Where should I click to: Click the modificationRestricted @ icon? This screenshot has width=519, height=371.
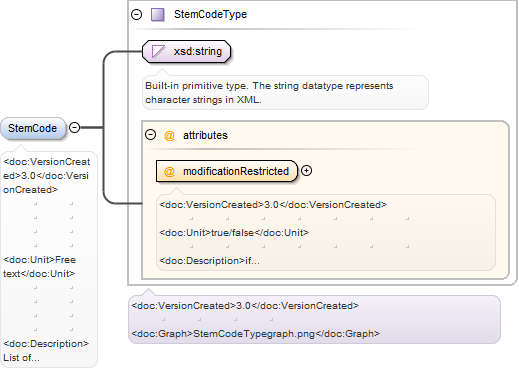[x=169, y=171]
